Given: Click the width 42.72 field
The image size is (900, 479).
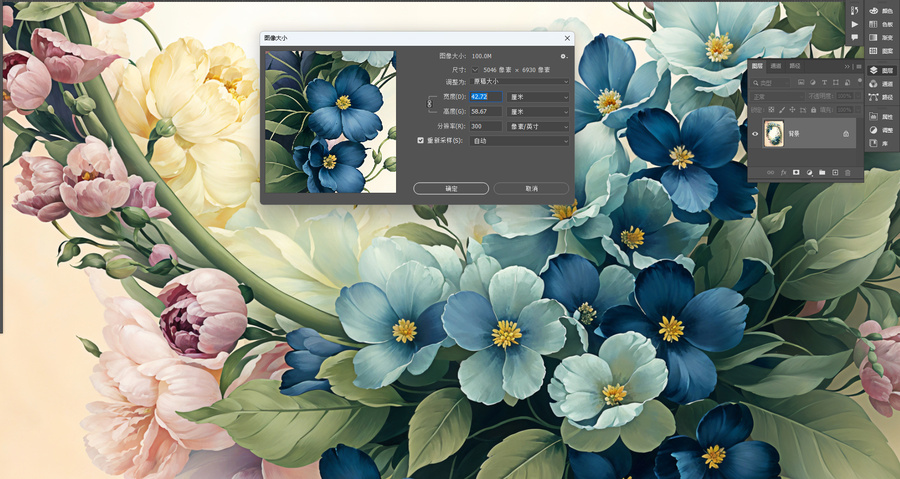Looking at the screenshot, I should (x=486, y=97).
